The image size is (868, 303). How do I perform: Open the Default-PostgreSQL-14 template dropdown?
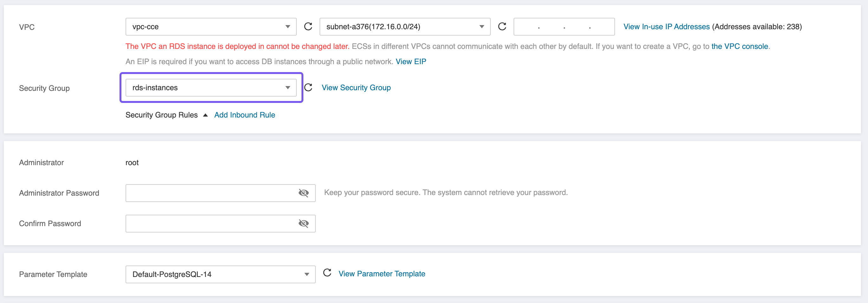coord(220,274)
